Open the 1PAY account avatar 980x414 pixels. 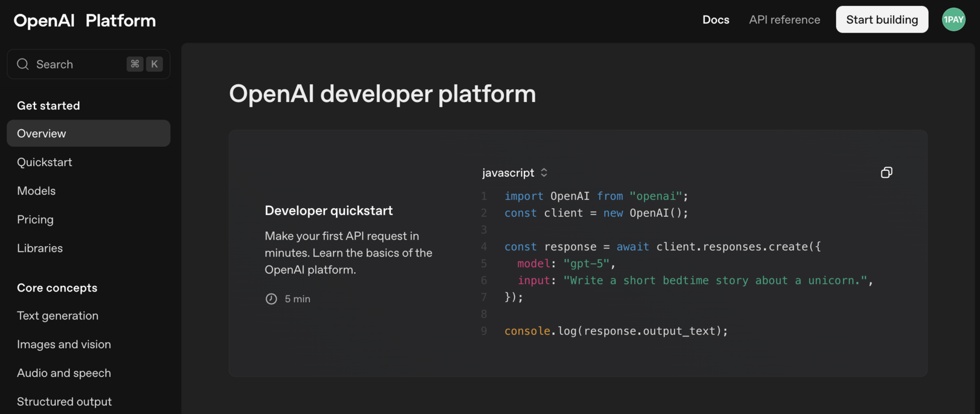[953, 20]
